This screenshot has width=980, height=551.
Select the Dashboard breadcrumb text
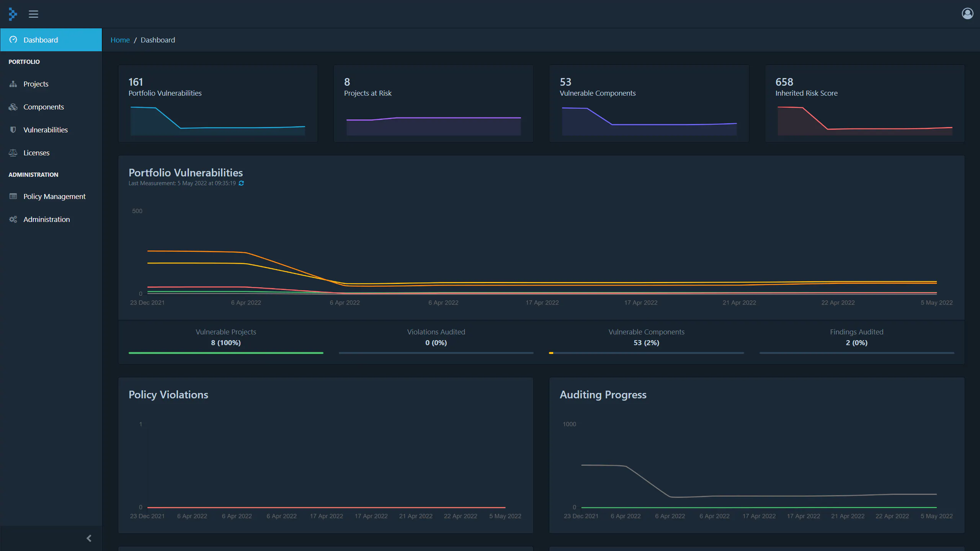pyautogui.click(x=158, y=40)
